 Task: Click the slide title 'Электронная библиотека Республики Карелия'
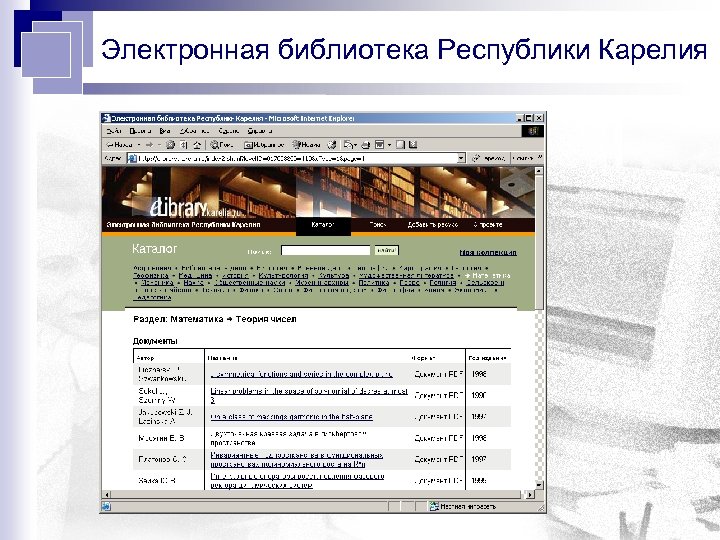pyautogui.click(x=404, y=49)
